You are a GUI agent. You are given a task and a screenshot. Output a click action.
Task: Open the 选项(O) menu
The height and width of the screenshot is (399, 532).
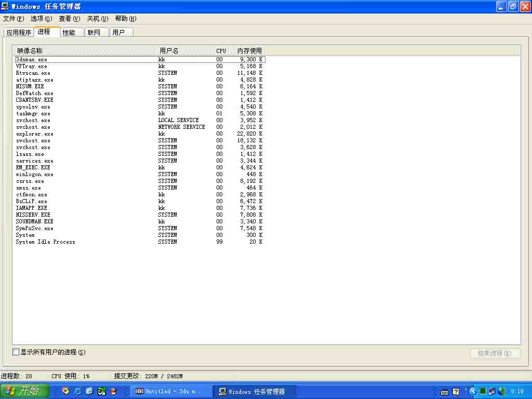point(42,19)
